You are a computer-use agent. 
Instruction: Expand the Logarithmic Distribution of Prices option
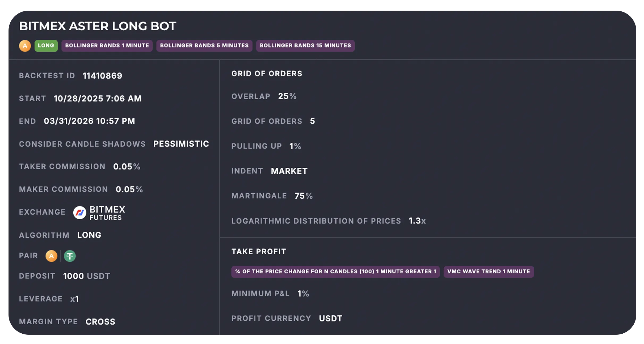[417, 221]
